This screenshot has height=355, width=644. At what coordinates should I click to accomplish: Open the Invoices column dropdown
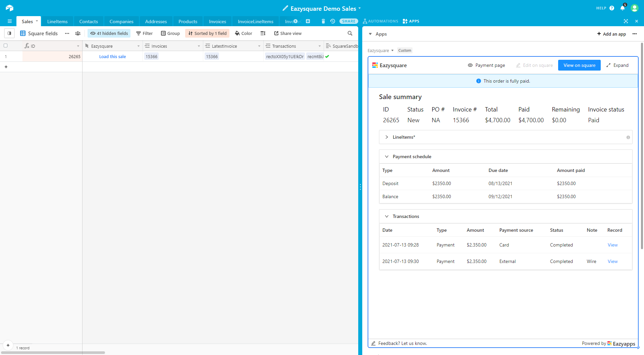pyautogui.click(x=199, y=46)
